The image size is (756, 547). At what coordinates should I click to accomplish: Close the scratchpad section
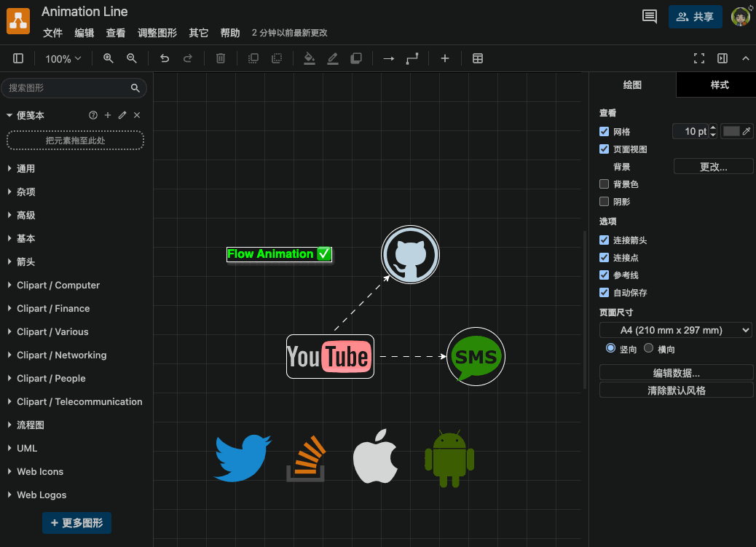(137, 115)
